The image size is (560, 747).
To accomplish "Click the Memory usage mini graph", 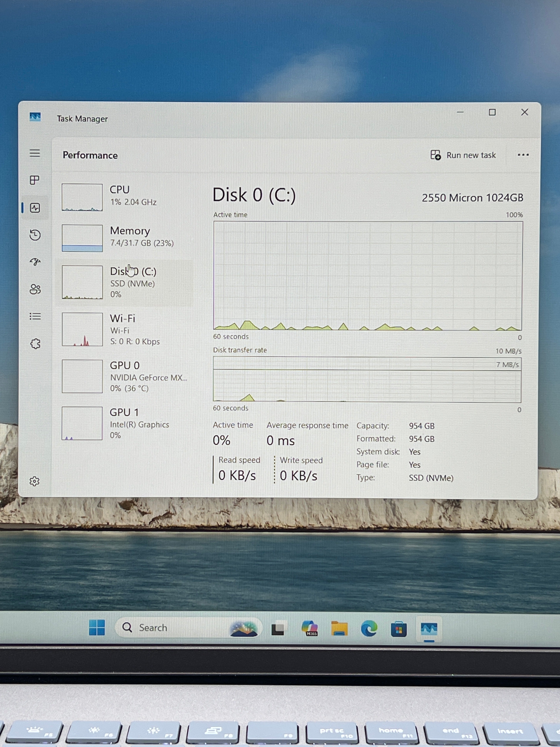I will 82,238.
